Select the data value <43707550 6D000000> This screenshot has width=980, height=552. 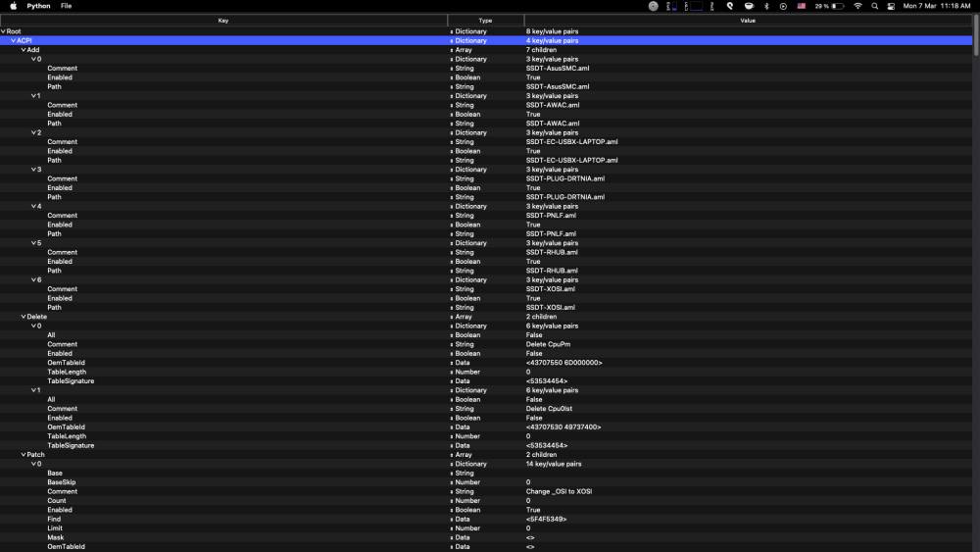563,363
